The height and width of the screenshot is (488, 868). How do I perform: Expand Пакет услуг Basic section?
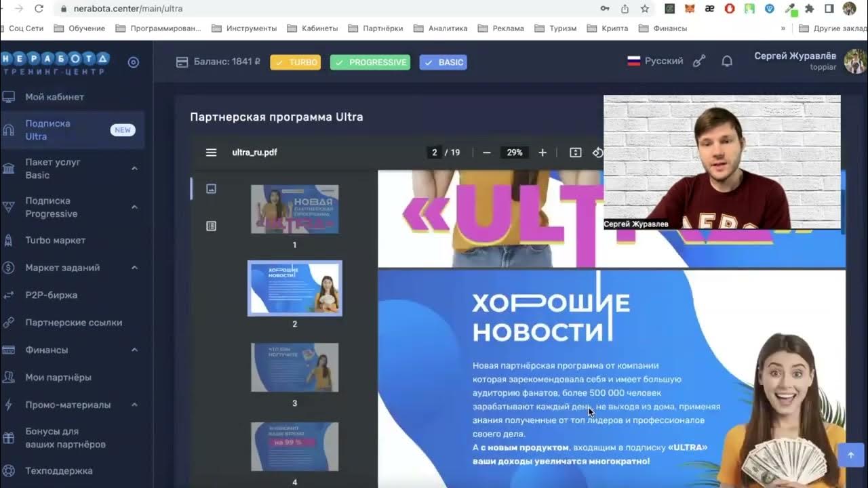[134, 168]
